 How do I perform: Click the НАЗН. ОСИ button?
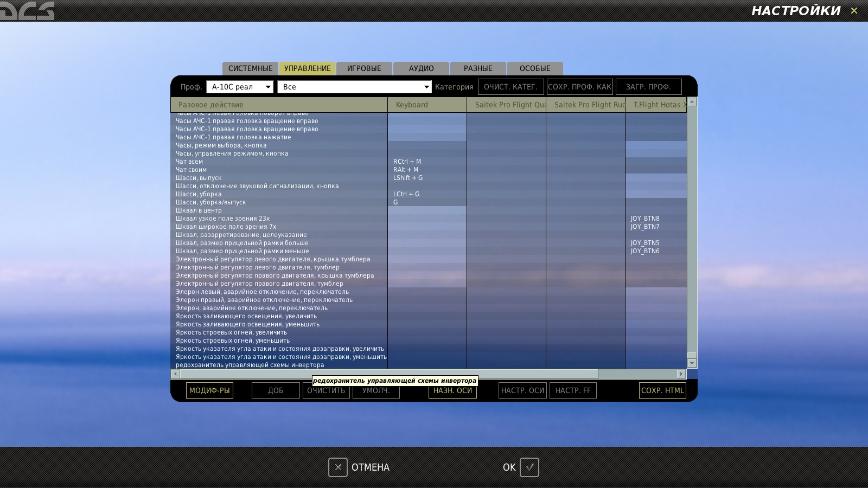(452, 390)
